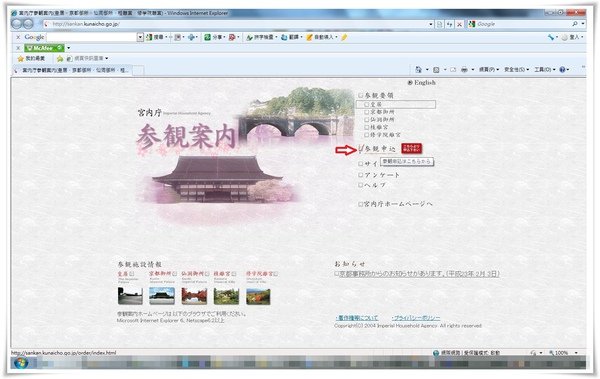The image size is (600, 379).
Task: Click the Sento Imperial Palace thumbnail
Action: click(194, 296)
